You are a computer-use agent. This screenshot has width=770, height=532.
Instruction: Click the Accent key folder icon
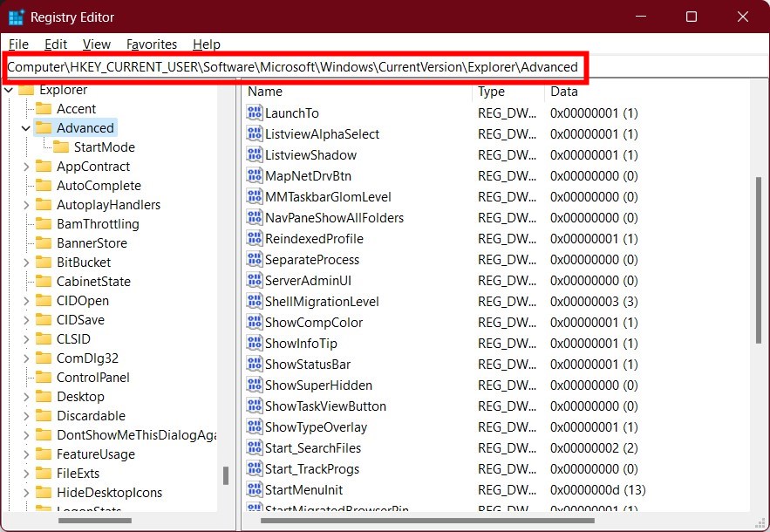44,108
